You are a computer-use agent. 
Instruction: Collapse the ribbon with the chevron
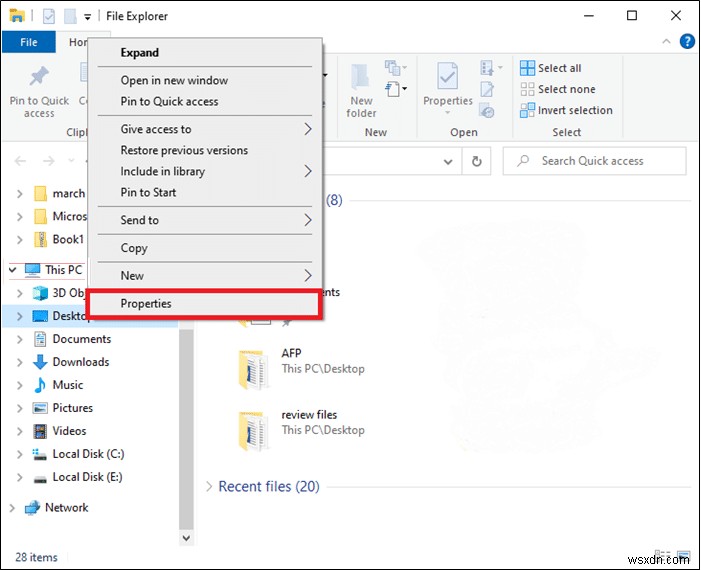tap(666, 41)
